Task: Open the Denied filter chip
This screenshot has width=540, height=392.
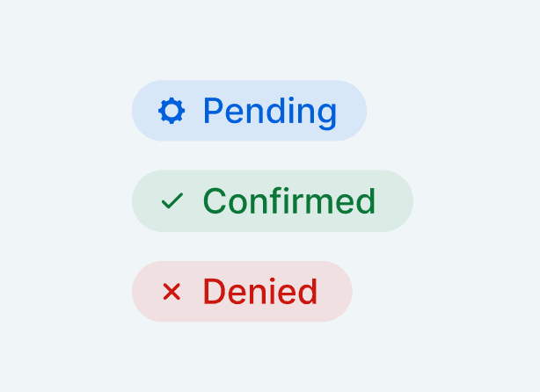Action: pos(242,292)
